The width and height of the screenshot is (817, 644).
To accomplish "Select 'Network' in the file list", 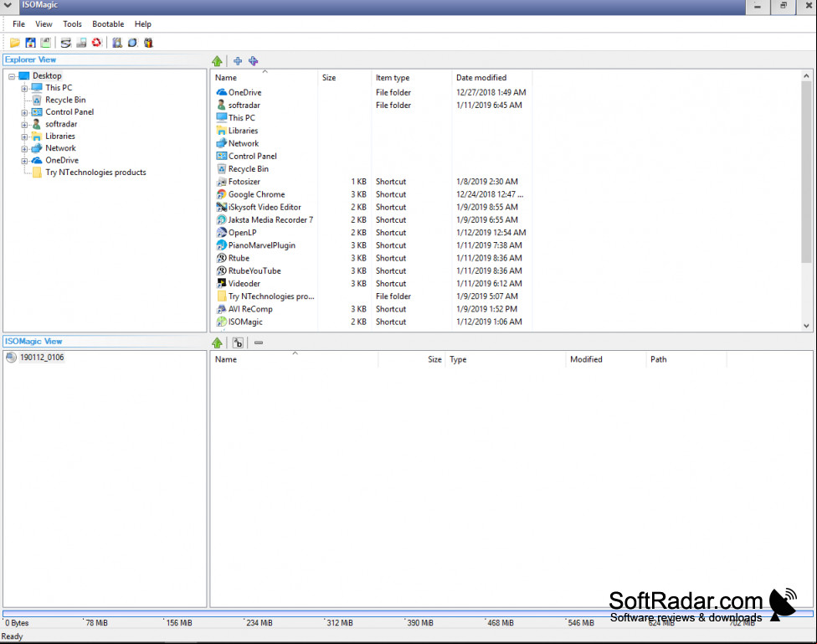I will tap(371, 143).
